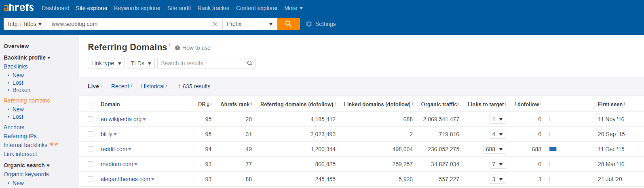The width and height of the screenshot is (644, 188).
Task: Open Referring IPs in sidebar
Action: coord(20,136)
